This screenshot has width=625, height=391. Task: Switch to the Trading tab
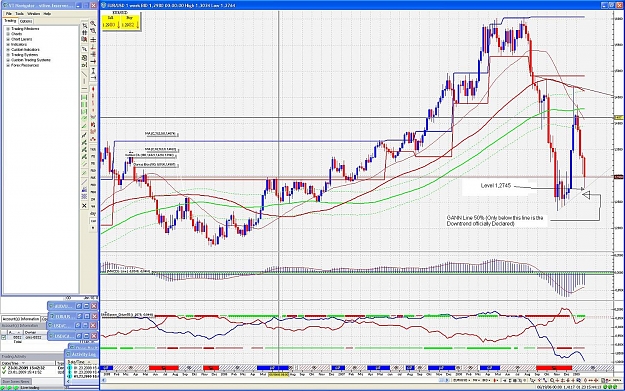pos(10,21)
